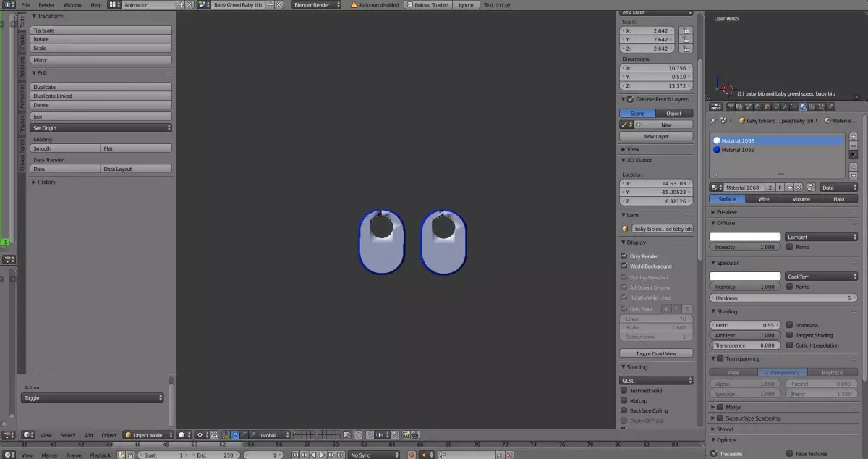Viewport: 868px width, 459px height.
Task: Move material slot up arrow
Action: pos(854,166)
